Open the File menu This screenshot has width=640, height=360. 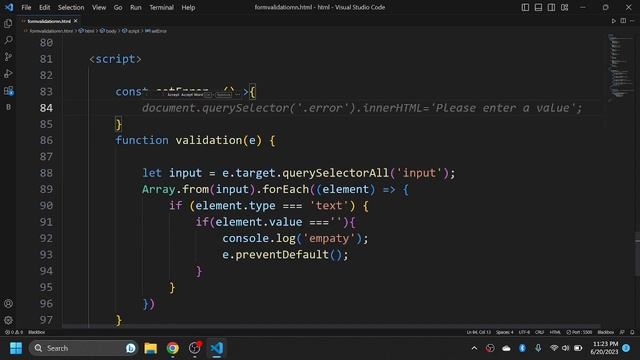click(26, 7)
